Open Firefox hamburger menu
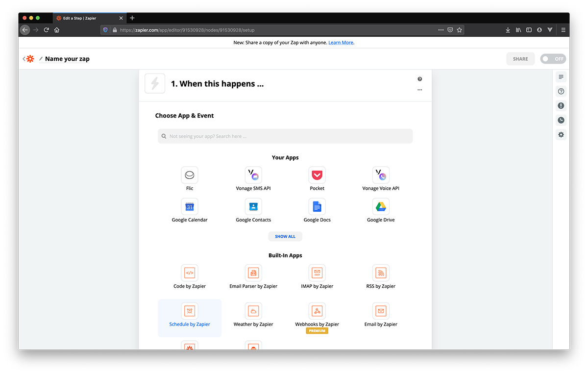The height and width of the screenshot is (374, 588). [x=563, y=30]
